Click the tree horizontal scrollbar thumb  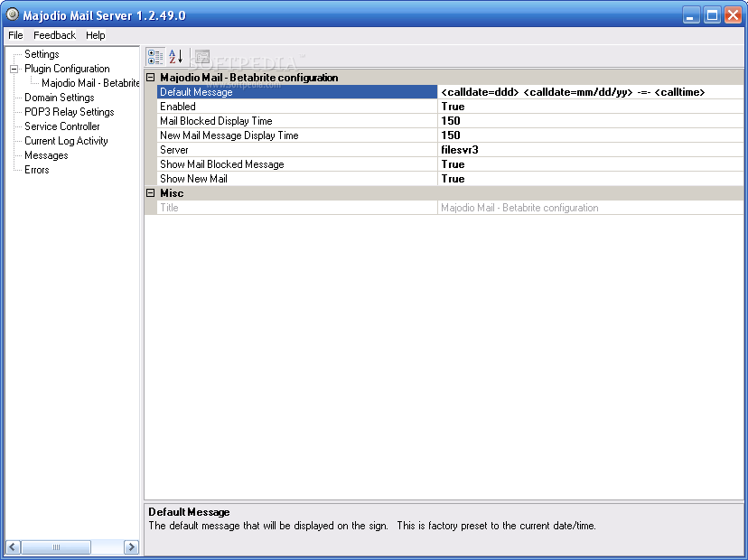[56, 546]
